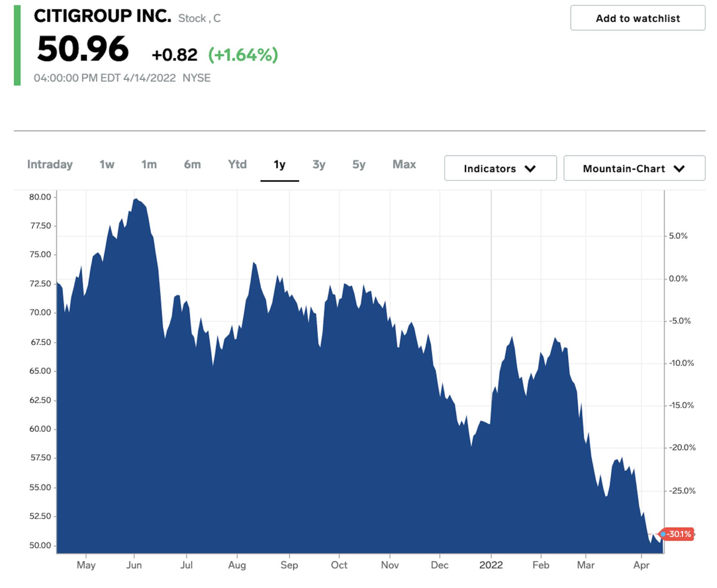Select the 3y time range
Viewport: 717px width, 588px height.
319,164
